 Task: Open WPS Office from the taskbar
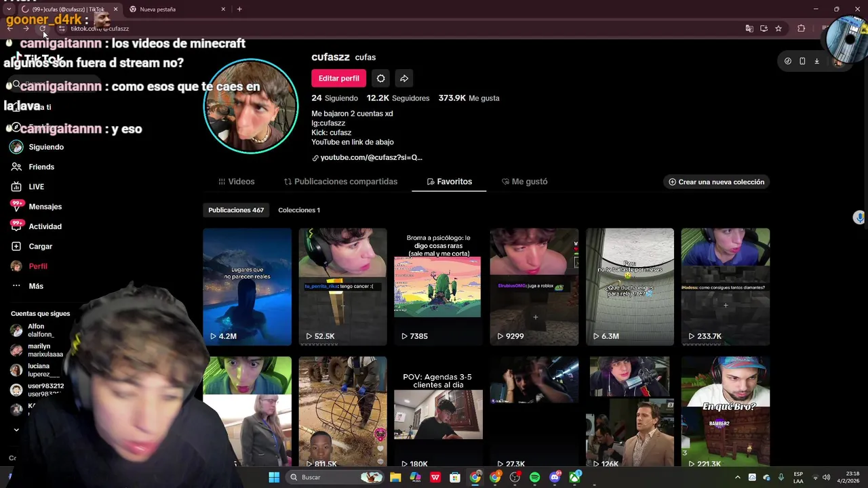[435, 477]
